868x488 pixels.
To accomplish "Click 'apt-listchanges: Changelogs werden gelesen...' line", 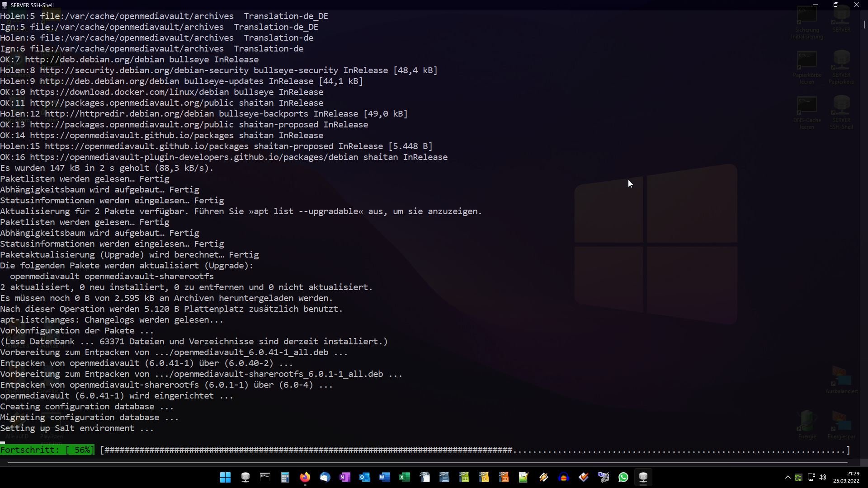I will point(112,320).
